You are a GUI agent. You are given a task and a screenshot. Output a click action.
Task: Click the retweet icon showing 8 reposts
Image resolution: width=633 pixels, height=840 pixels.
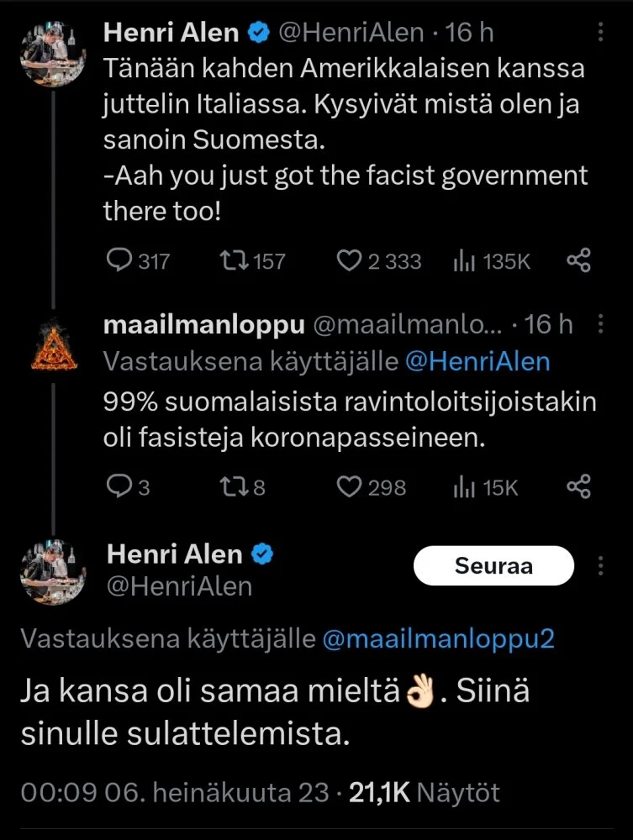coord(232,486)
